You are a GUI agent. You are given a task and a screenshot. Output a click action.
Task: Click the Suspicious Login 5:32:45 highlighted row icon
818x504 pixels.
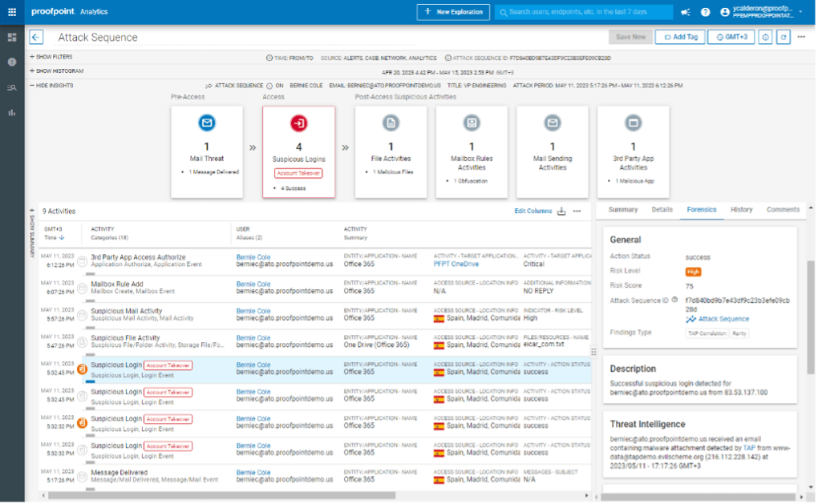(x=82, y=369)
